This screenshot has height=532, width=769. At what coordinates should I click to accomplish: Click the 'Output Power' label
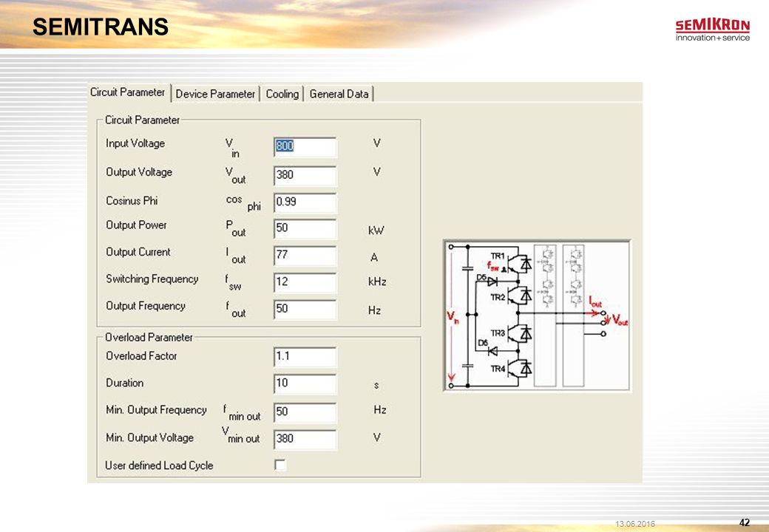point(136,225)
